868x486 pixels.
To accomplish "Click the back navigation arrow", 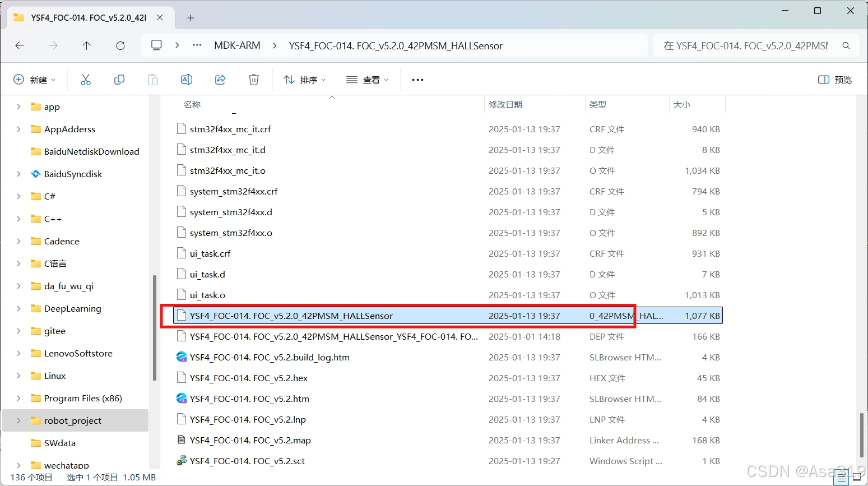I will coord(20,45).
